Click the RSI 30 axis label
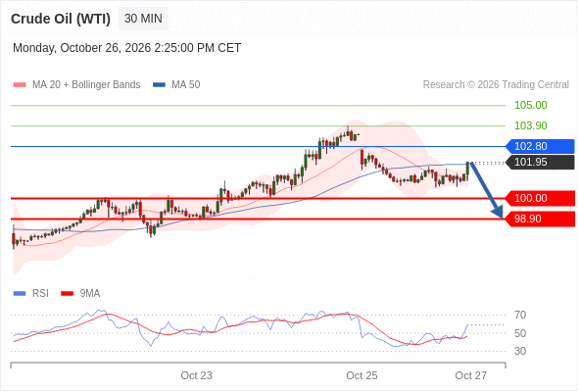This screenshot has height=392, width=578. (x=520, y=351)
